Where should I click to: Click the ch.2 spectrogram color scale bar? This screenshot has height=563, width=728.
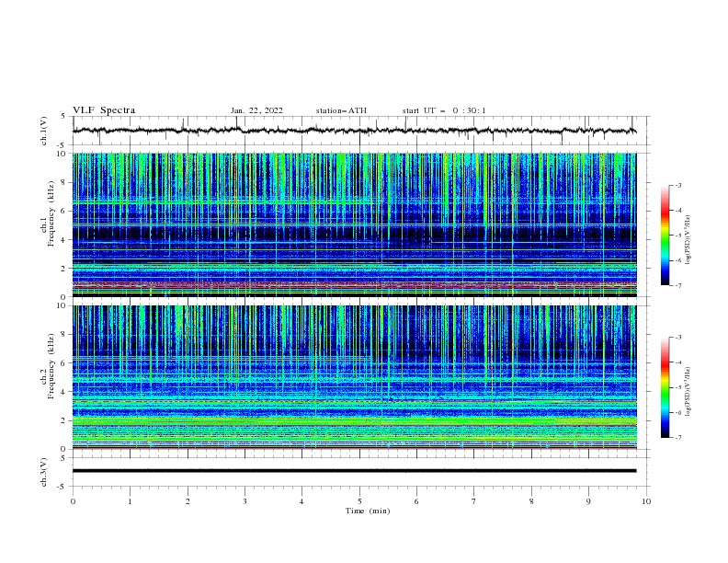[665, 387]
